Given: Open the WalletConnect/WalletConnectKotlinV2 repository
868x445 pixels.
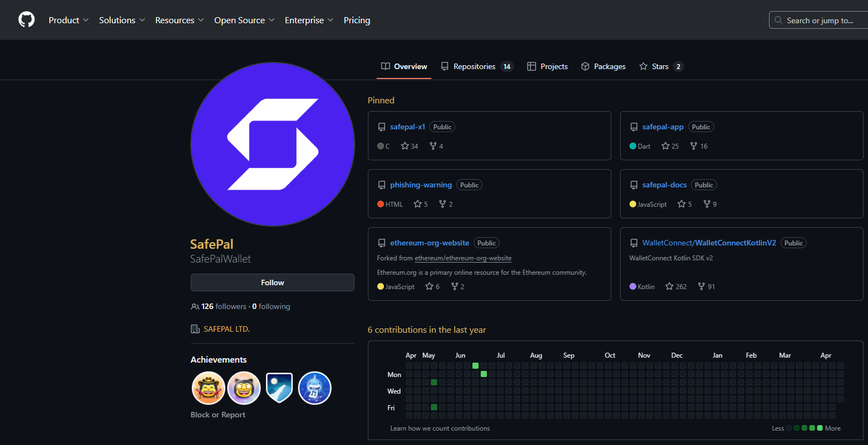Looking at the screenshot, I should point(709,243).
